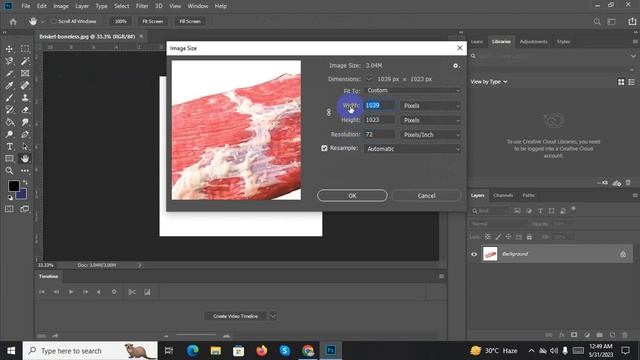Open the Filter menu
Screen dimensions: 640x360
coord(142,6)
